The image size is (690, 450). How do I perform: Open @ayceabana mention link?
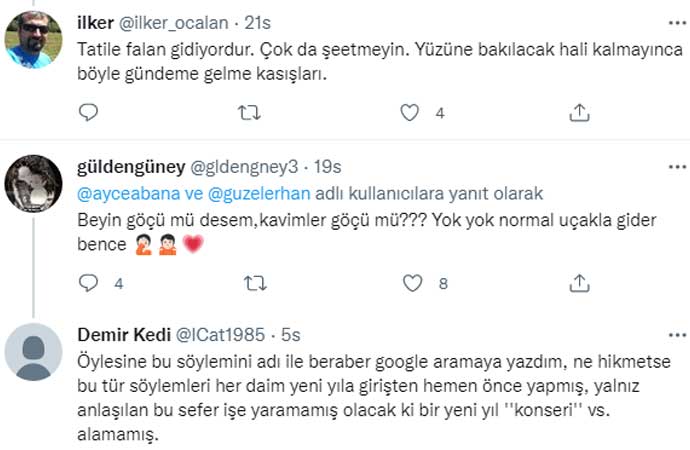coord(119,193)
